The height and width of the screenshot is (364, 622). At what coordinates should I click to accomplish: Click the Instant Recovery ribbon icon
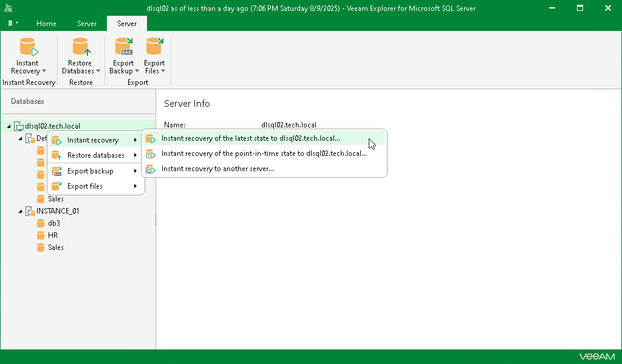tap(29, 47)
